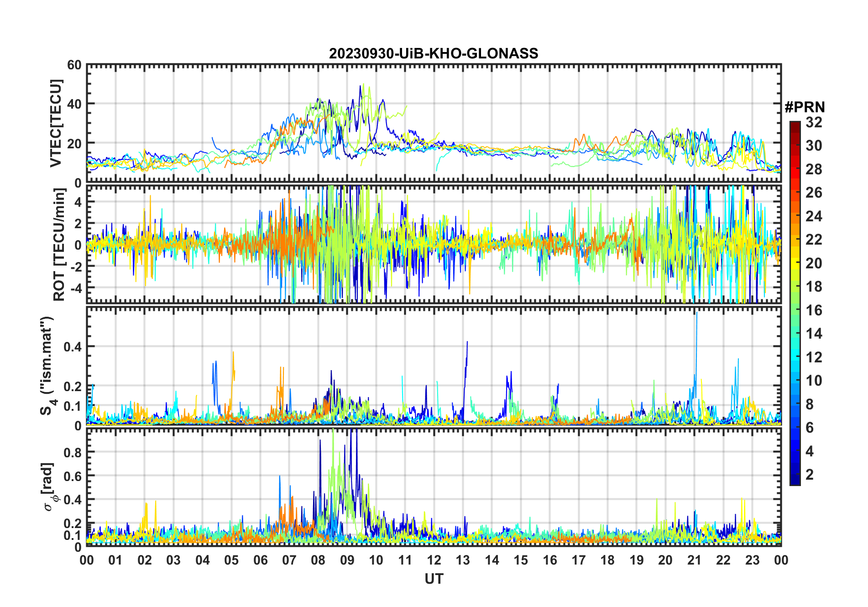Click the UT x-axis label

click(434, 579)
